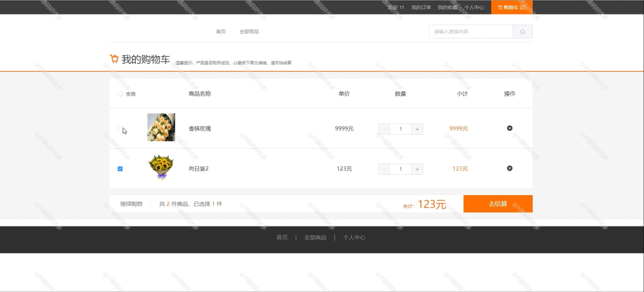Remove 香槟玫瑰 with its delete icon

point(509,128)
